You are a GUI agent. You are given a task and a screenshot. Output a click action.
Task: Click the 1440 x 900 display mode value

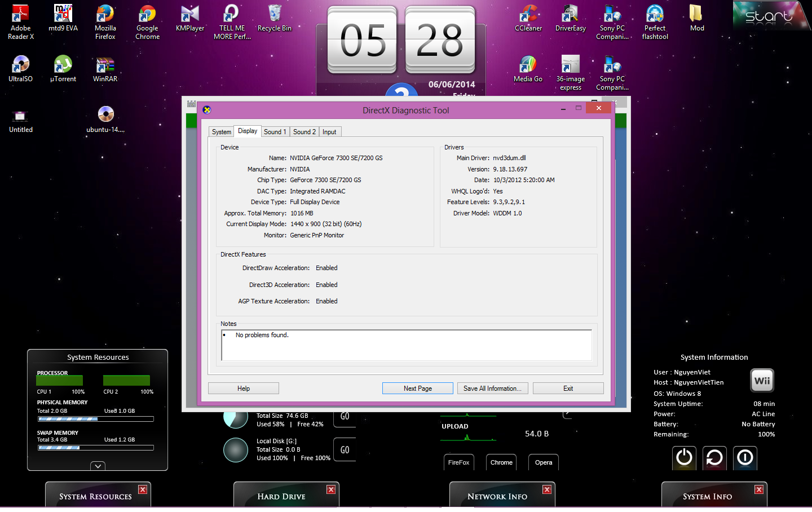coord(326,224)
